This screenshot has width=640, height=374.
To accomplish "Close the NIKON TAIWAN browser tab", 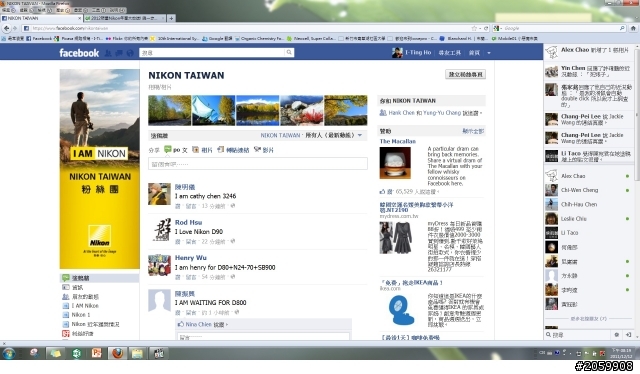I will click(79, 18).
